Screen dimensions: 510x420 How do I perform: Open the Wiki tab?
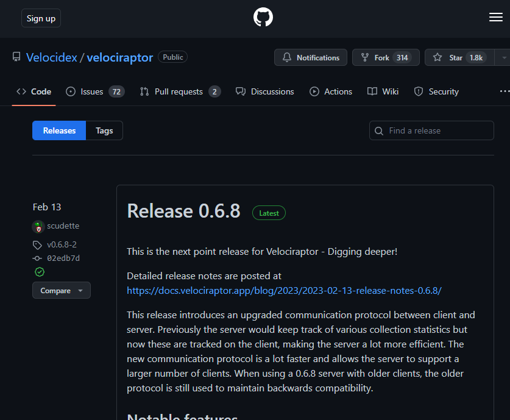(383, 92)
